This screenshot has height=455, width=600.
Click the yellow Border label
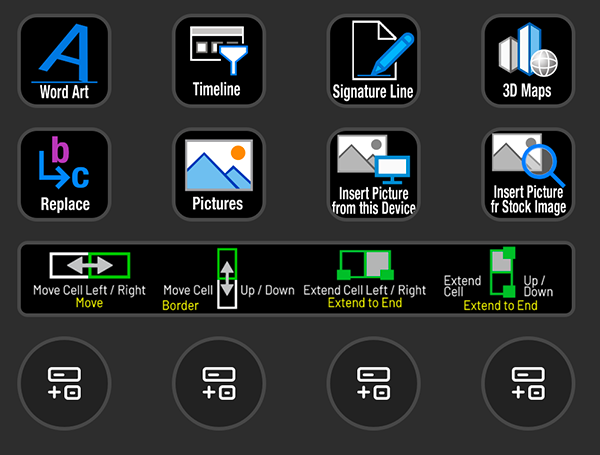tap(180, 305)
